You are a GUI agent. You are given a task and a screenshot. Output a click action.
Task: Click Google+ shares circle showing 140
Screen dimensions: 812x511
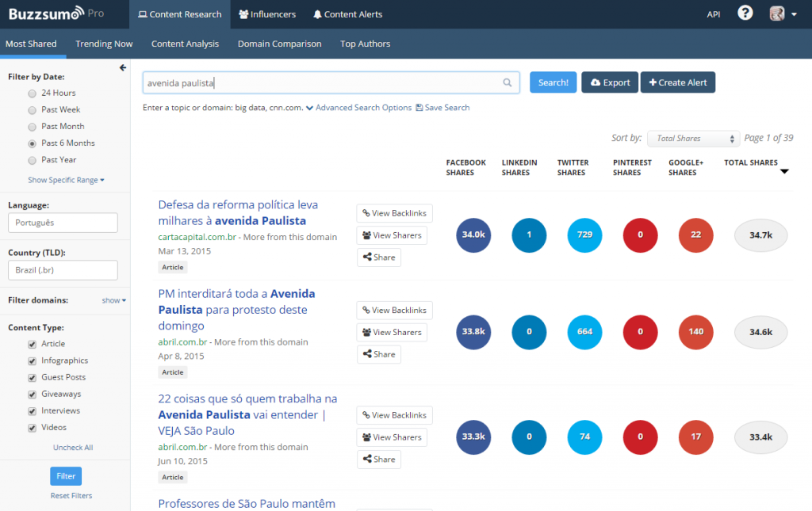[695, 332]
